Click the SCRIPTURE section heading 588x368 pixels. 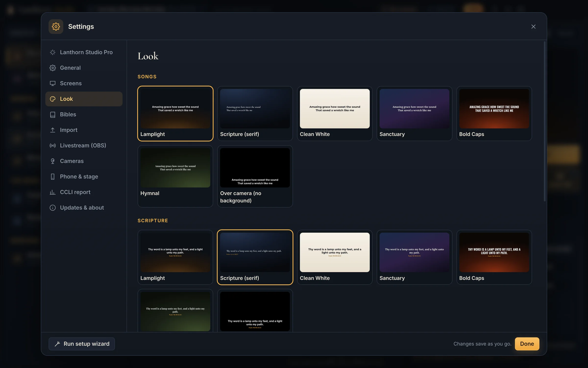[x=153, y=221]
